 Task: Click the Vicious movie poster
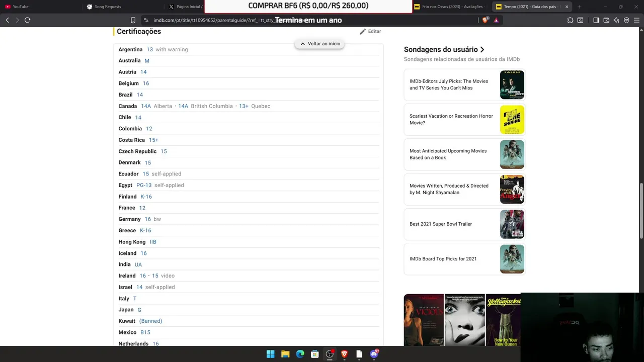(x=424, y=320)
